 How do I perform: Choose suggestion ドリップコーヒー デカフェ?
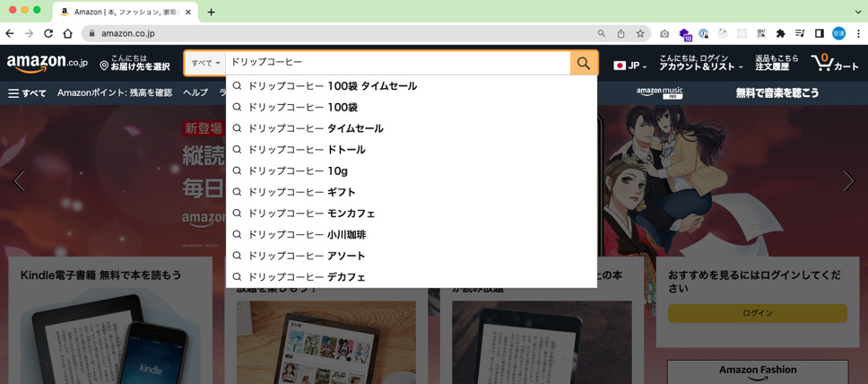click(305, 277)
